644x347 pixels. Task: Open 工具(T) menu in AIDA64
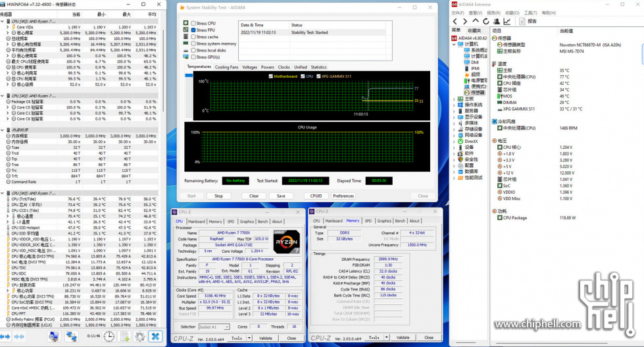(x=530, y=13)
